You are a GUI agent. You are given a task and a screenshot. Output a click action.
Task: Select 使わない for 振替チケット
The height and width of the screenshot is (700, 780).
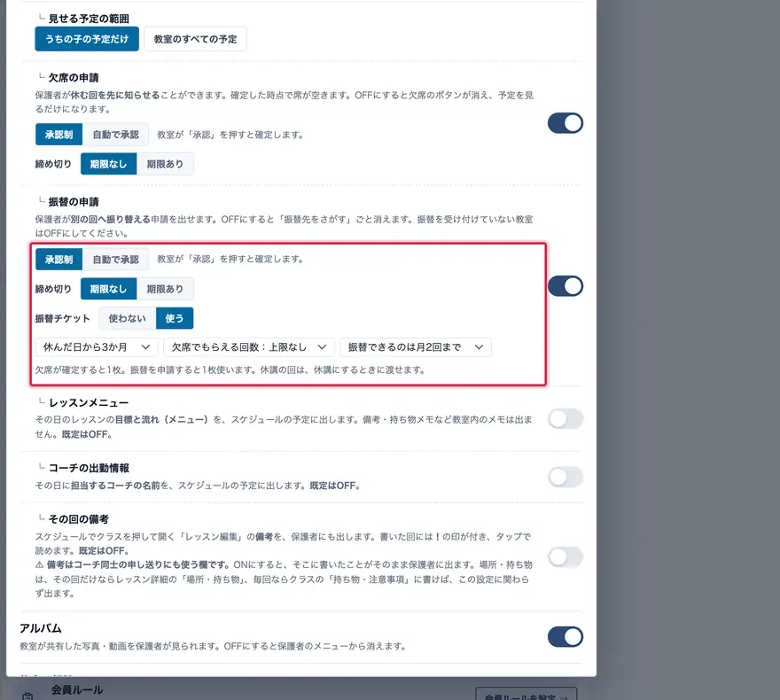coord(128,318)
